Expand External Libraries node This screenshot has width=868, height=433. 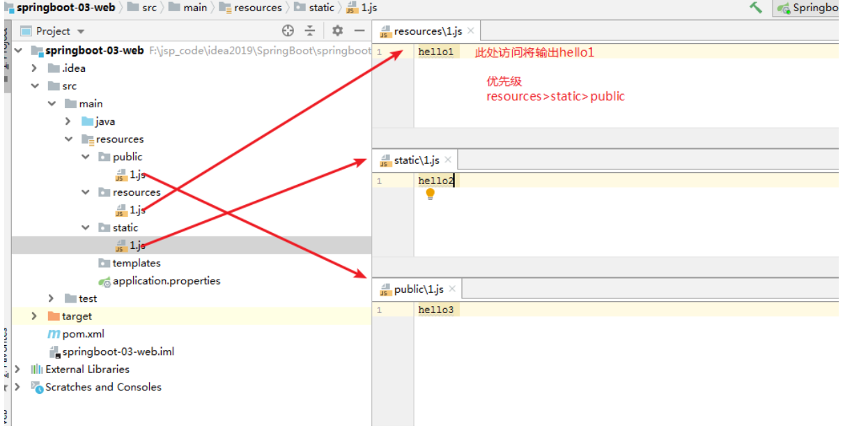(x=17, y=369)
